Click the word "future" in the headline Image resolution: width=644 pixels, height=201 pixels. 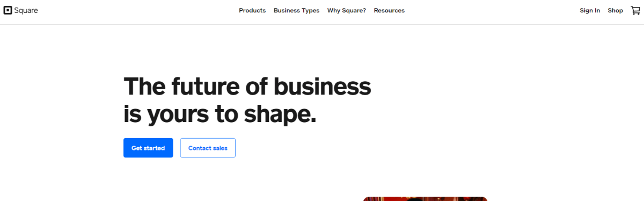click(x=204, y=87)
